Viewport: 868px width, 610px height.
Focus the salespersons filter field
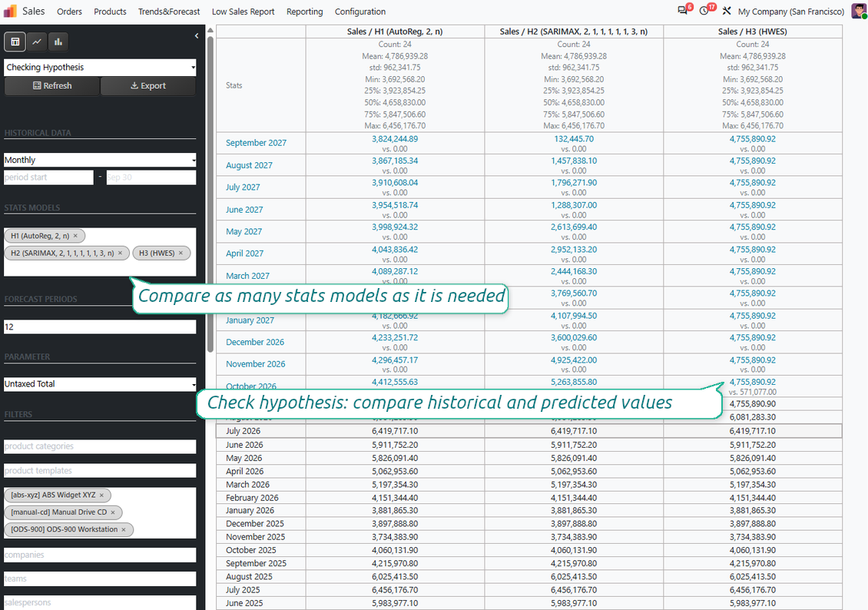[x=100, y=602]
